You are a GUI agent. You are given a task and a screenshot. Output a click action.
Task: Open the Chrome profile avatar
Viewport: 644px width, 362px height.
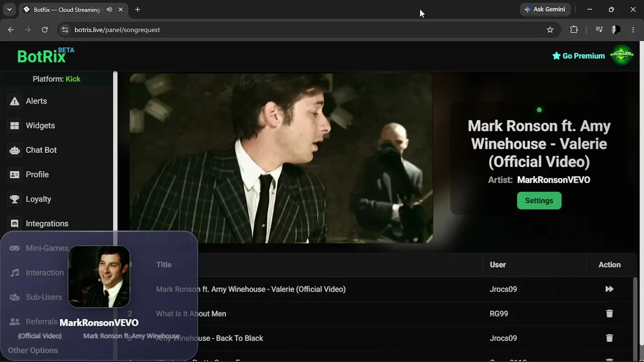pos(616,30)
